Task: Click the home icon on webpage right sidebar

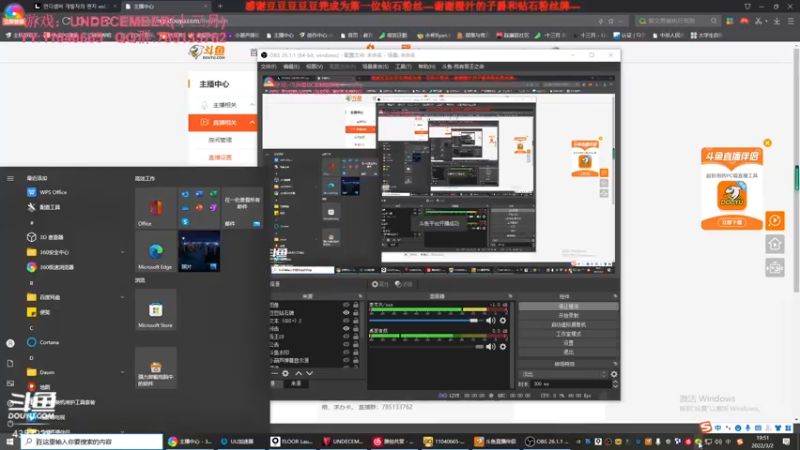Action: pos(774,244)
